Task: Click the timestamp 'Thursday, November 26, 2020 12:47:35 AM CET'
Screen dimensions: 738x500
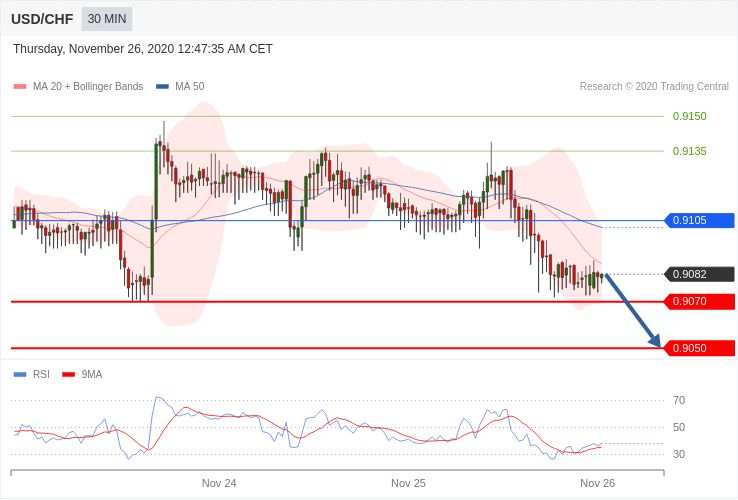Action: point(143,49)
